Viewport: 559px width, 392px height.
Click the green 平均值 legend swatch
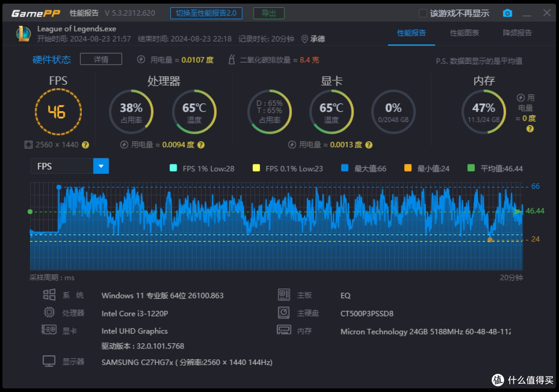click(471, 168)
